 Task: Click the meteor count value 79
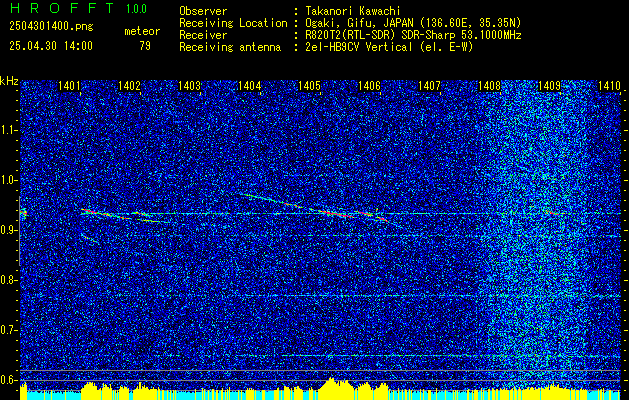[x=145, y=46]
